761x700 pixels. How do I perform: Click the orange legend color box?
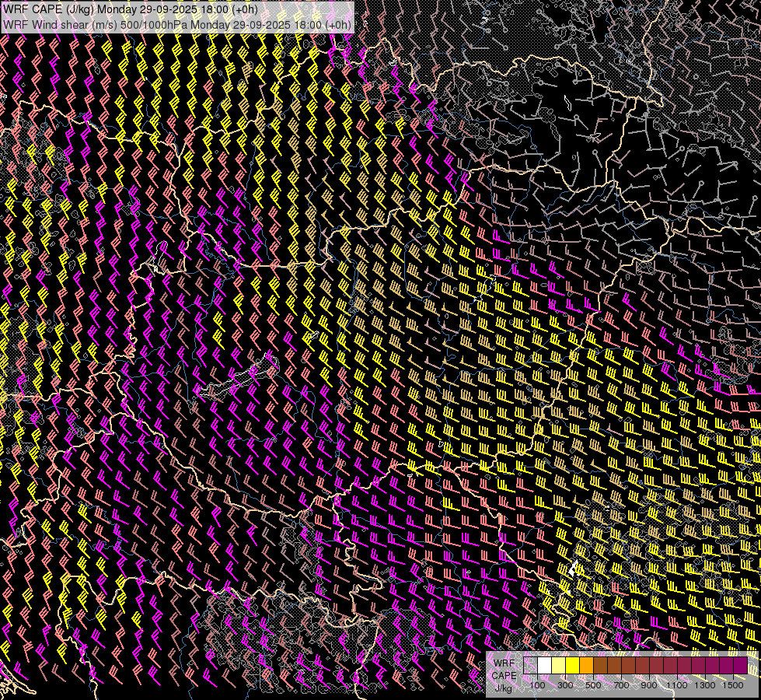586,666
